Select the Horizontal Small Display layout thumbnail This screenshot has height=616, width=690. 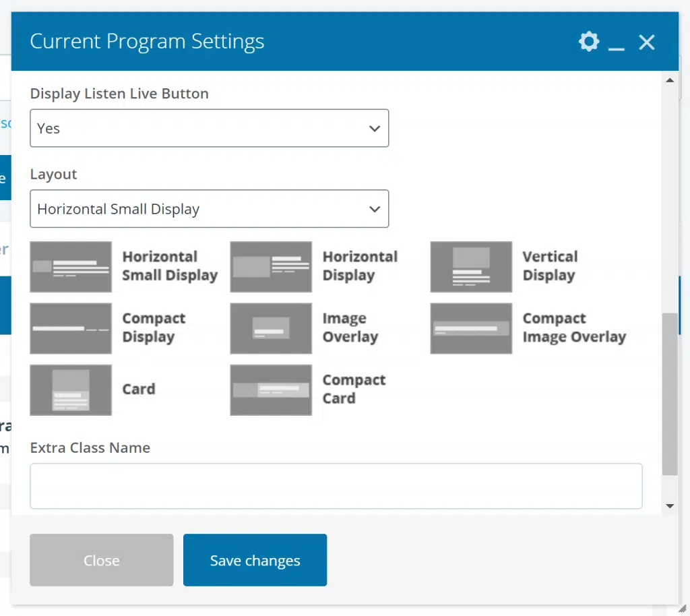71,267
